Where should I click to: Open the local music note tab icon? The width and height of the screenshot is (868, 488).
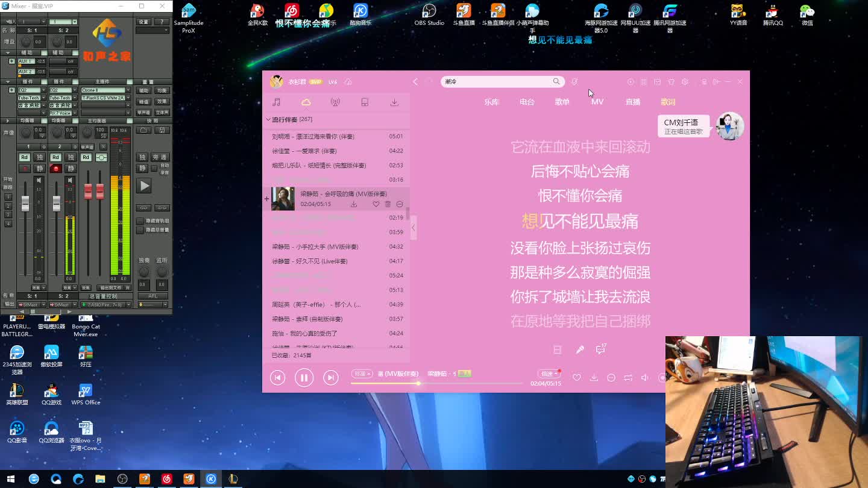[276, 102]
